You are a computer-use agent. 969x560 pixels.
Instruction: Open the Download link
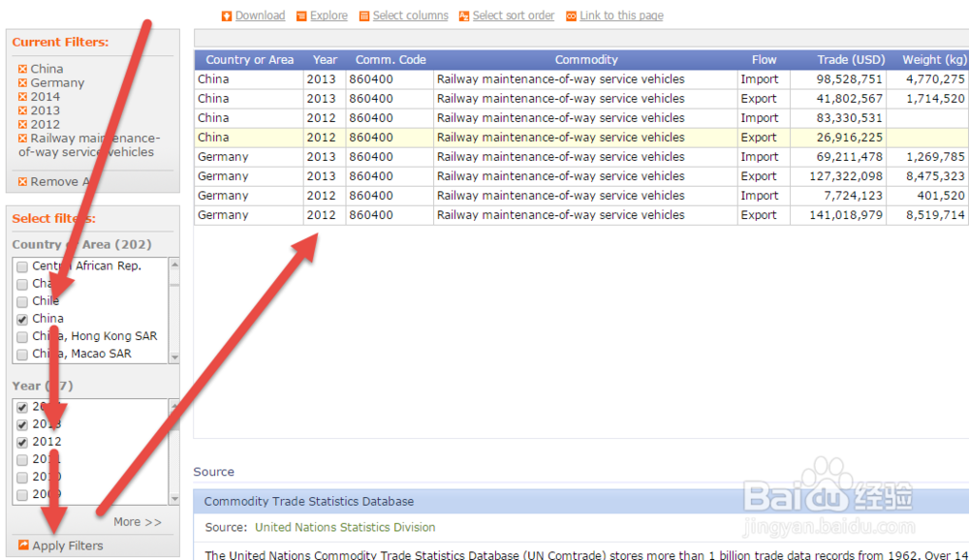pyautogui.click(x=260, y=16)
